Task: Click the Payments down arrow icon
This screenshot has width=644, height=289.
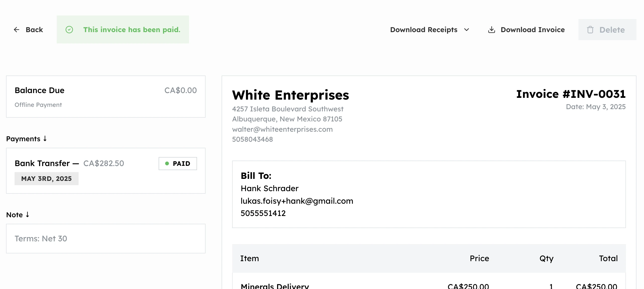Action: tap(45, 138)
